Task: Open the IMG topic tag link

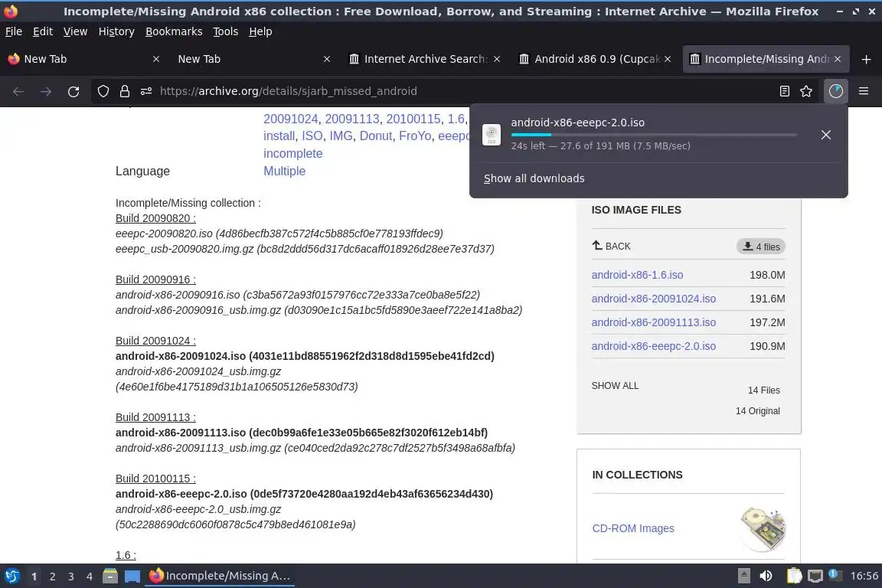Action: (x=341, y=136)
